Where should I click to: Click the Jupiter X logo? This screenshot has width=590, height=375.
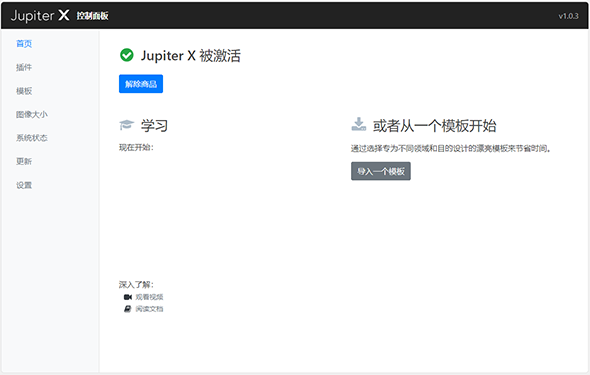click(40, 15)
